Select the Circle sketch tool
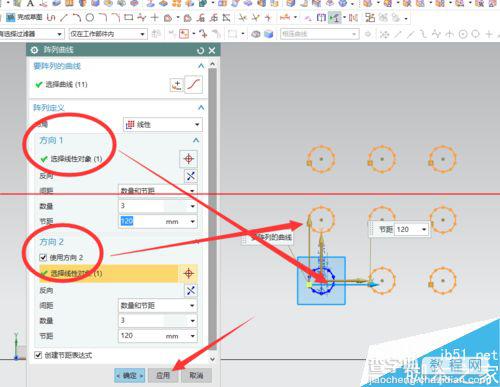 (x=89, y=17)
